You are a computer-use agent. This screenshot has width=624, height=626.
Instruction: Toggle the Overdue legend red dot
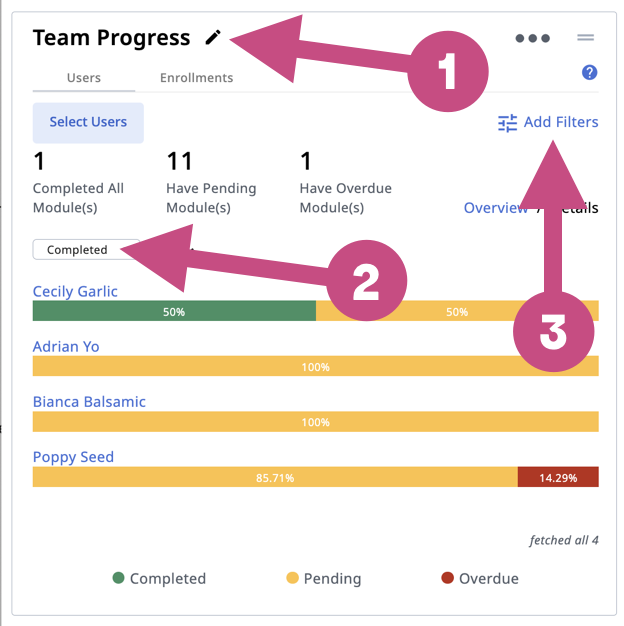tap(448, 578)
